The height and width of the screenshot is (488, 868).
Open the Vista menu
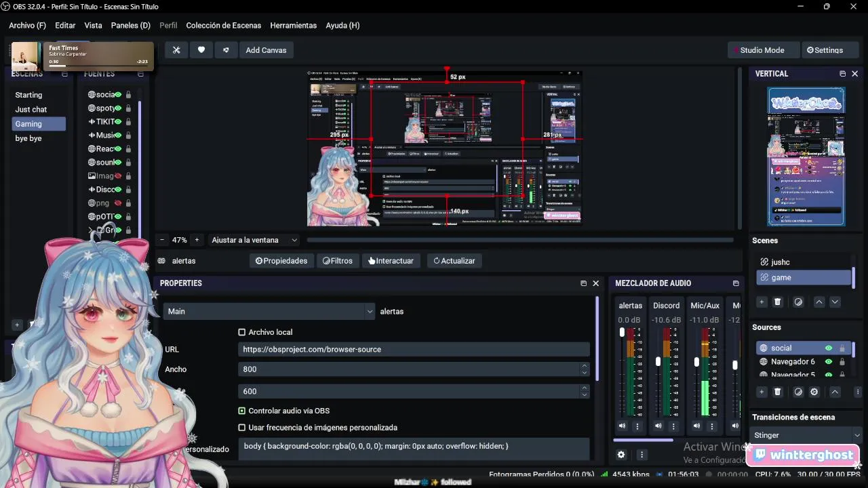pos(94,26)
